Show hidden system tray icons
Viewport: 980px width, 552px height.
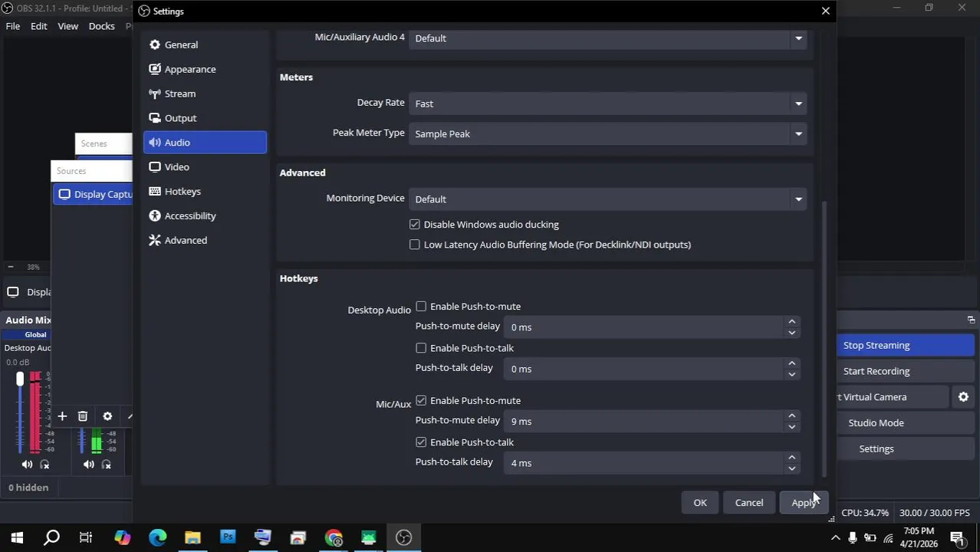(x=835, y=538)
